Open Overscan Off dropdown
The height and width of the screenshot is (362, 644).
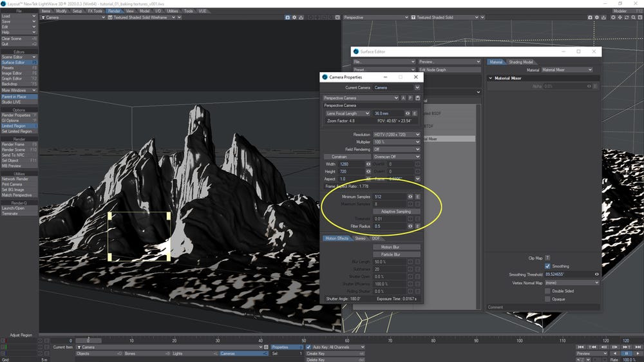[397, 157]
